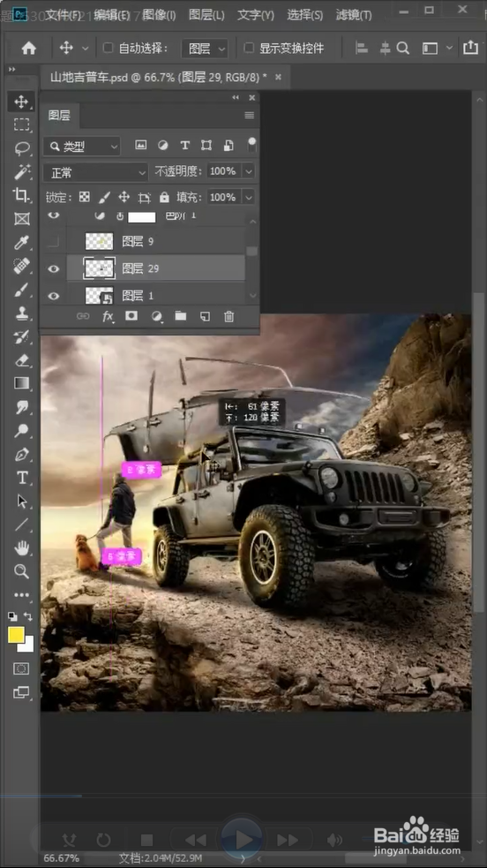487x868 pixels.
Task: Open the 类型 layer filter dropdown
Action: pos(82,147)
